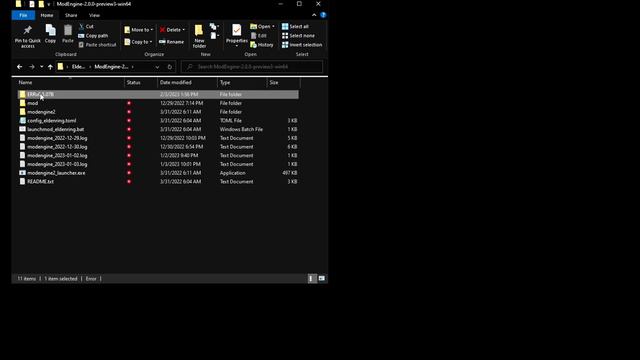The width and height of the screenshot is (640, 360).
Task: Select the README.txt file
Action: (x=158, y=182)
